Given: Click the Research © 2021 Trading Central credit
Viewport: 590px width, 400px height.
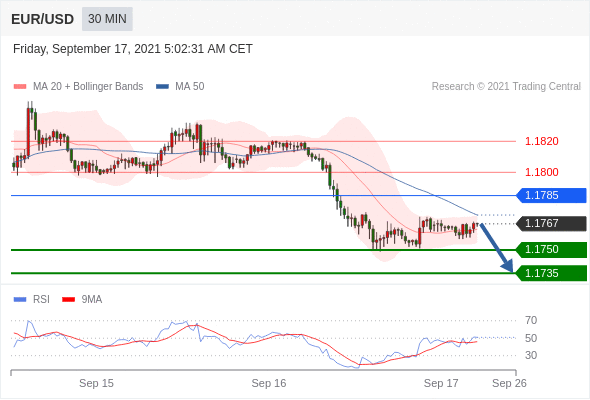Looking at the screenshot, I should click(x=506, y=87).
